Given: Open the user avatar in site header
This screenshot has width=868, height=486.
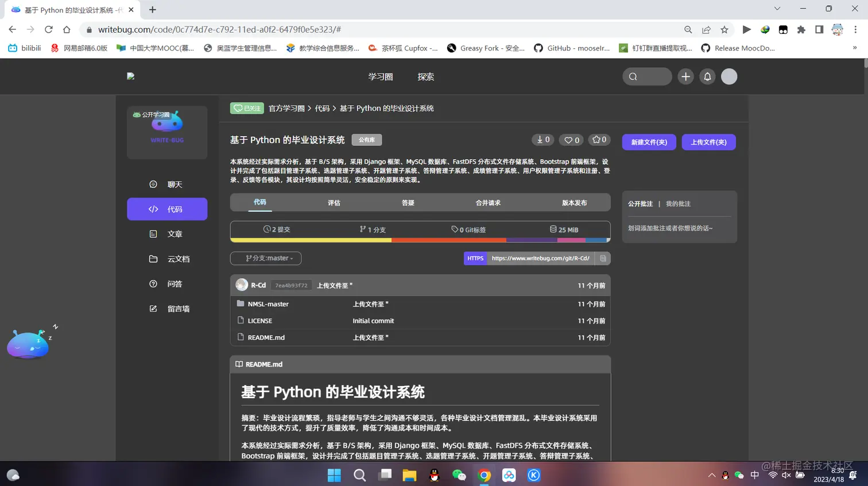Looking at the screenshot, I should pos(729,76).
